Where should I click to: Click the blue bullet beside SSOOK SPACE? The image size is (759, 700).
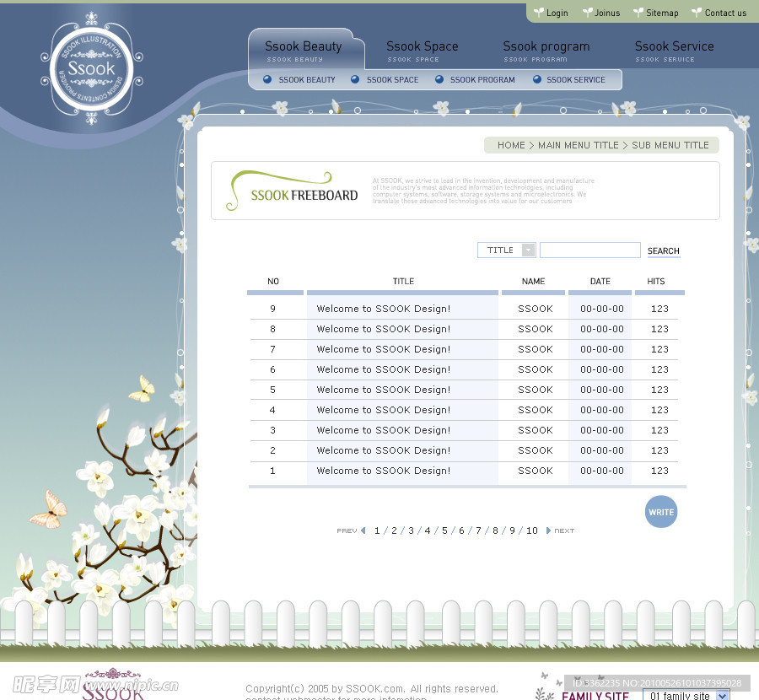point(355,79)
